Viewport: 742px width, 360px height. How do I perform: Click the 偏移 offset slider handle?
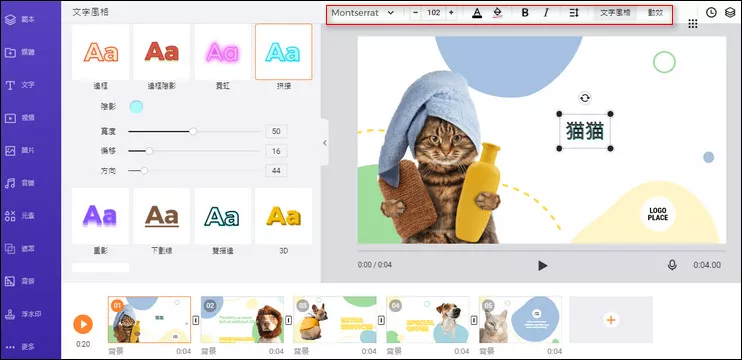[149, 151]
